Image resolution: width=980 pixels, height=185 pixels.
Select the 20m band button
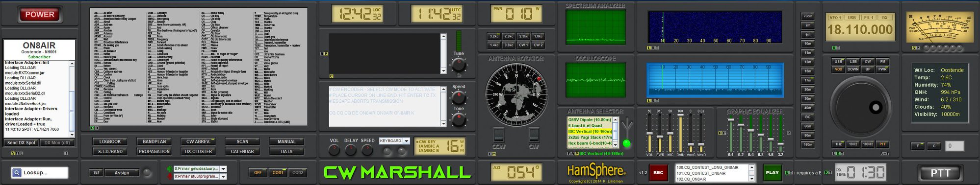pos(808,90)
